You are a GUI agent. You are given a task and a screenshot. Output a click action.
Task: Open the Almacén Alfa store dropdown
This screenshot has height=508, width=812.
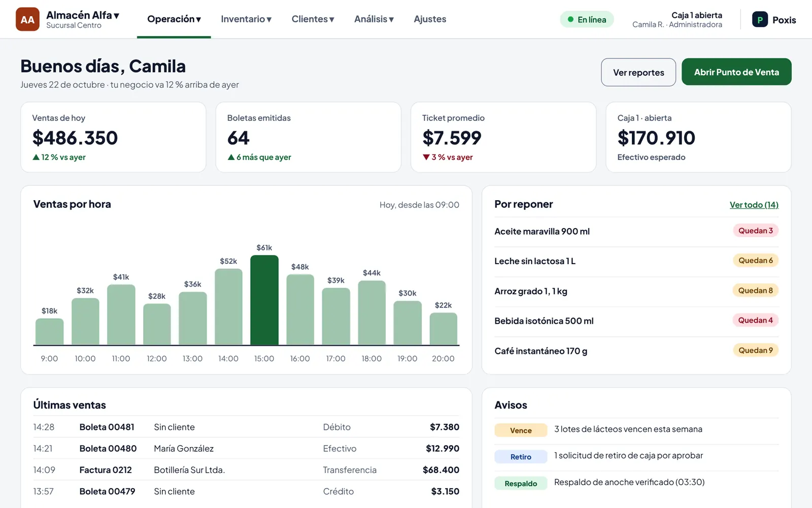tap(83, 19)
